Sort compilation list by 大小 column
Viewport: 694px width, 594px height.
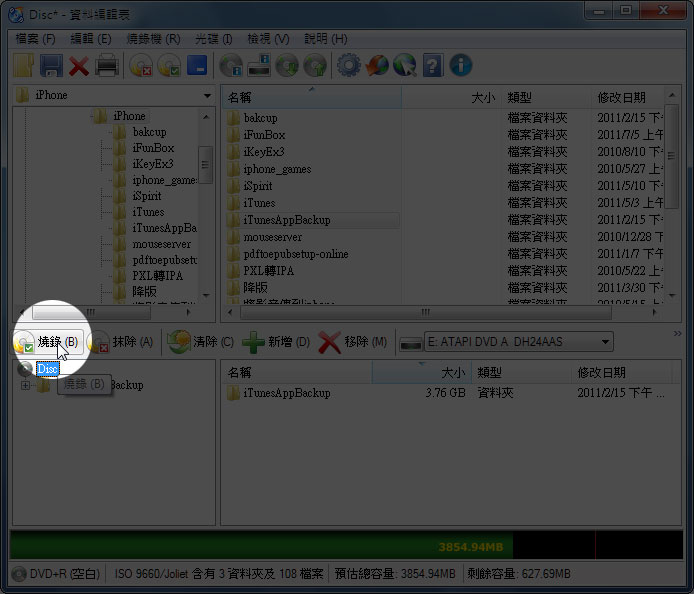coord(422,372)
